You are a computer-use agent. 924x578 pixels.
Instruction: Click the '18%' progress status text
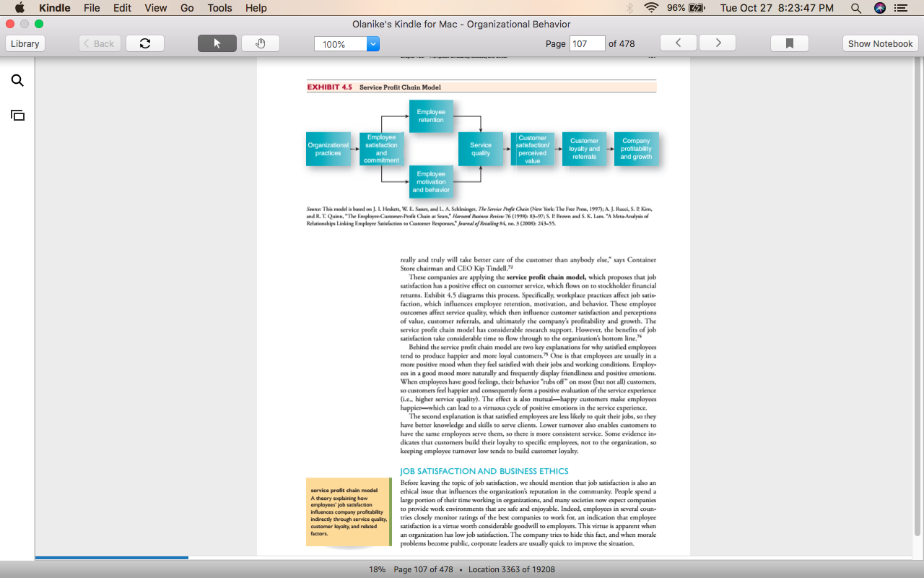377,569
